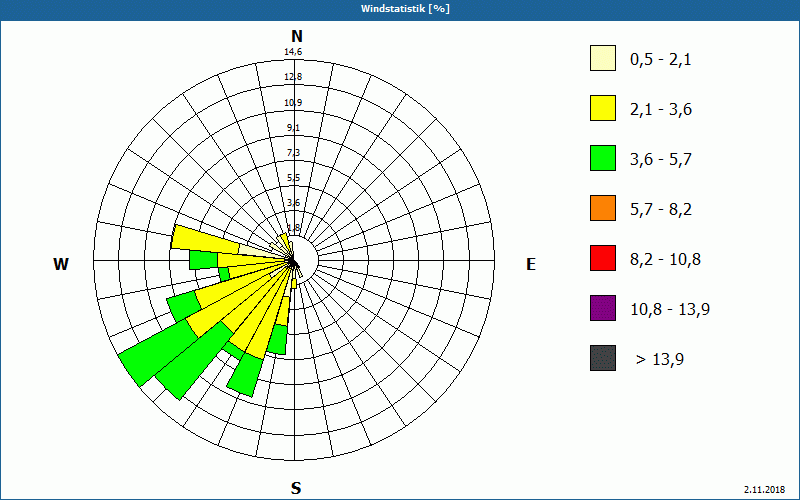This screenshot has width=800, height=500.
Task: Click the 3,6 ring scale label
Action: (293, 203)
